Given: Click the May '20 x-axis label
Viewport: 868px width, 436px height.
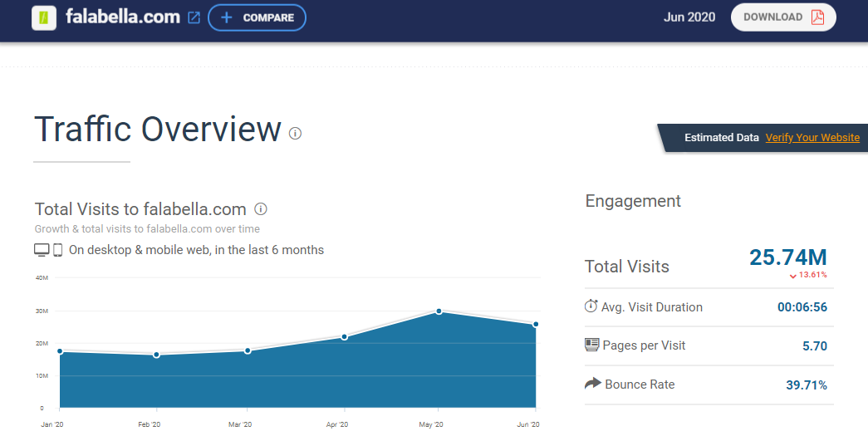Looking at the screenshot, I should [431, 425].
